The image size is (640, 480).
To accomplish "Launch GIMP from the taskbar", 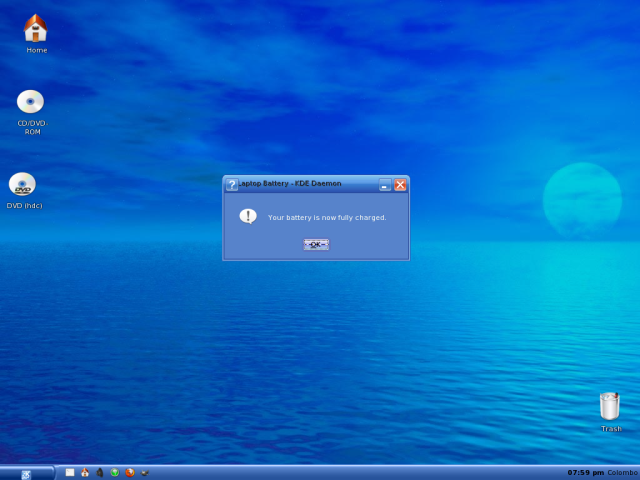I will [145, 473].
